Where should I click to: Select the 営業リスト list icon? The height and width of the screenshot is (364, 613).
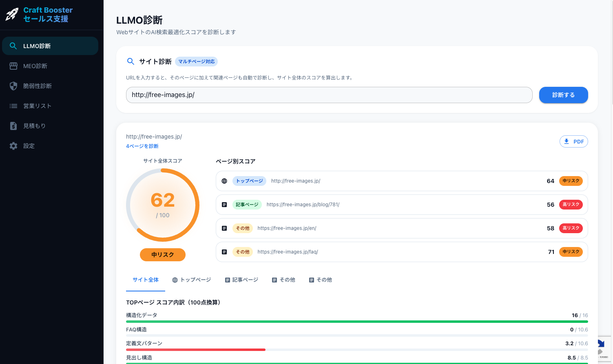click(13, 106)
